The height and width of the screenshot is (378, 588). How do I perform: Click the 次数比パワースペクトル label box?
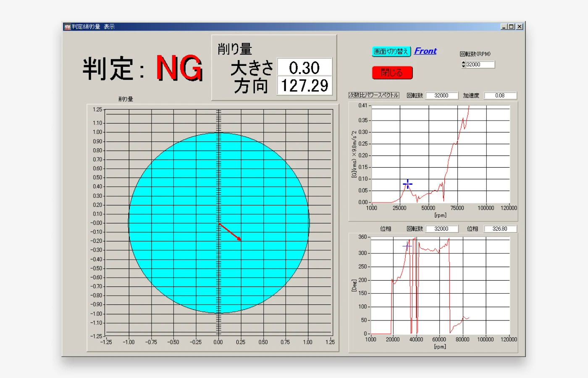coord(374,95)
